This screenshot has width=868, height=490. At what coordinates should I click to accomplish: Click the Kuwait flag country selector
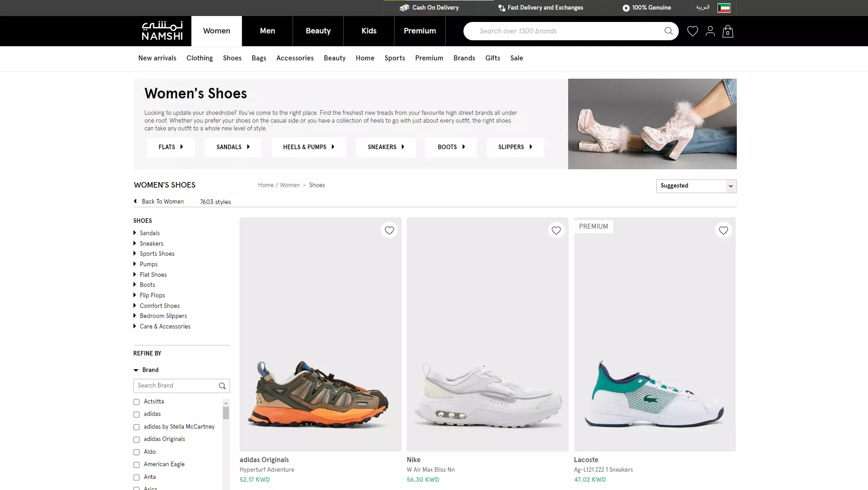tap(724, 8)
